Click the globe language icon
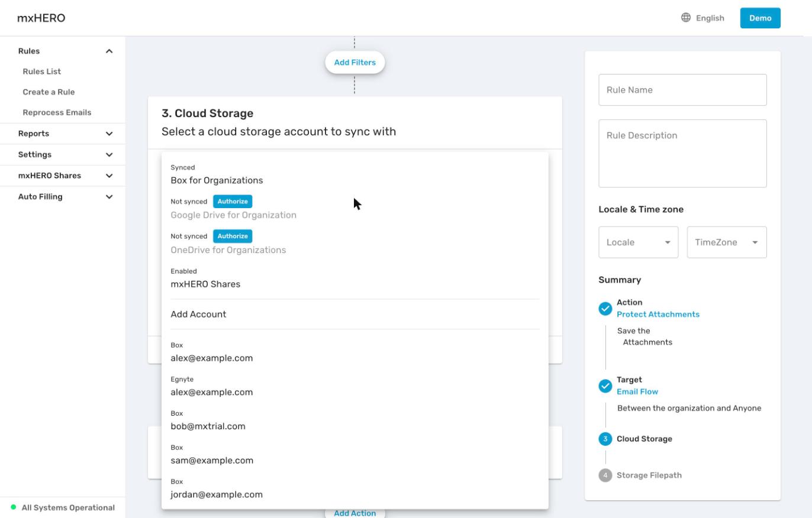Image resolution: width=812 pixels, height=518 pixels. click(686, 18)
